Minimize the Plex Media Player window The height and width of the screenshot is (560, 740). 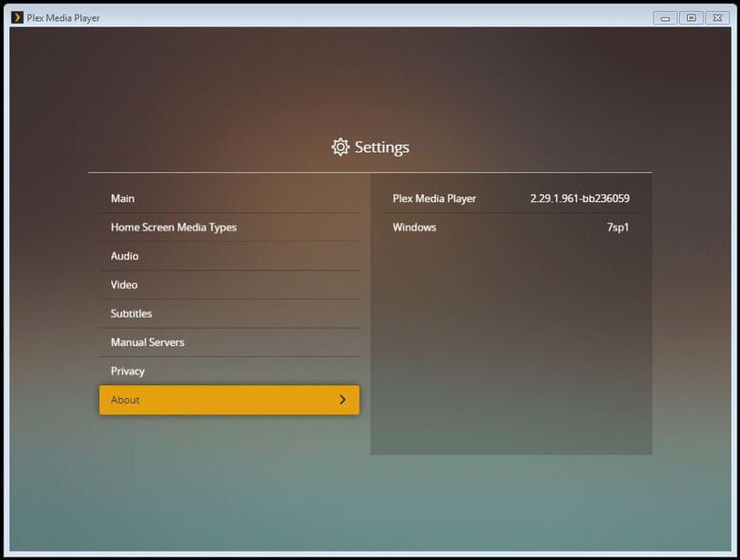[x=665, y=18]
